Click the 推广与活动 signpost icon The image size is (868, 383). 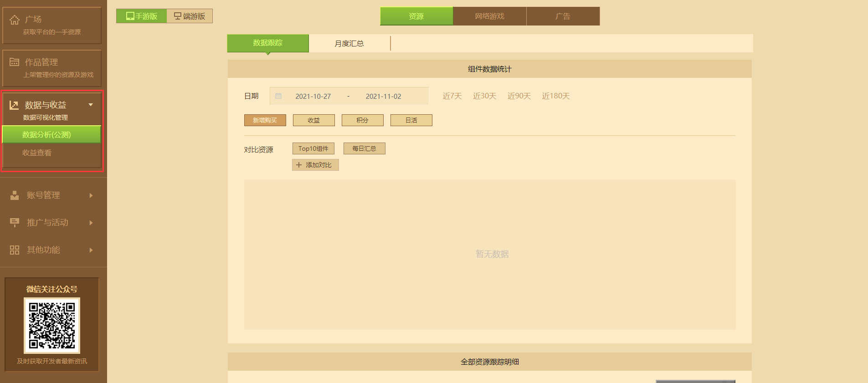tap(15, 222)
